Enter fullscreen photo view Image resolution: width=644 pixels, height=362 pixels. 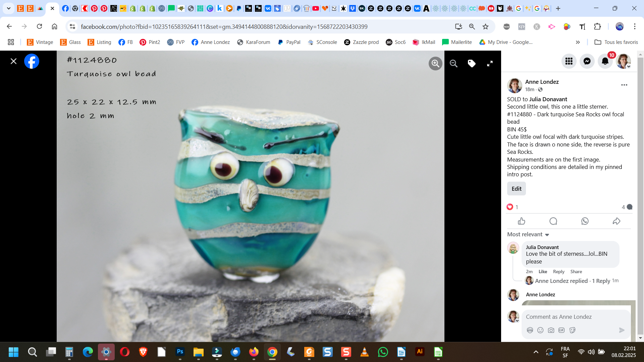click(x=490, y=63)
